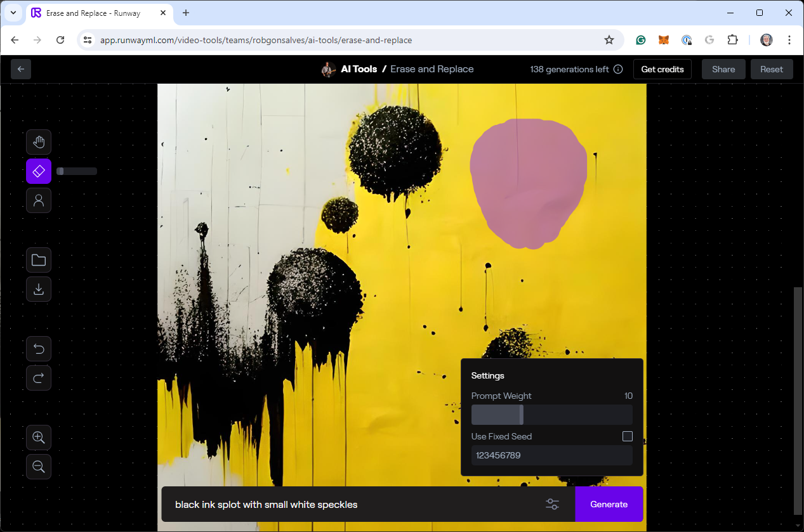
Task: Toggle the settings sliders icon
Action: [552, 504]
